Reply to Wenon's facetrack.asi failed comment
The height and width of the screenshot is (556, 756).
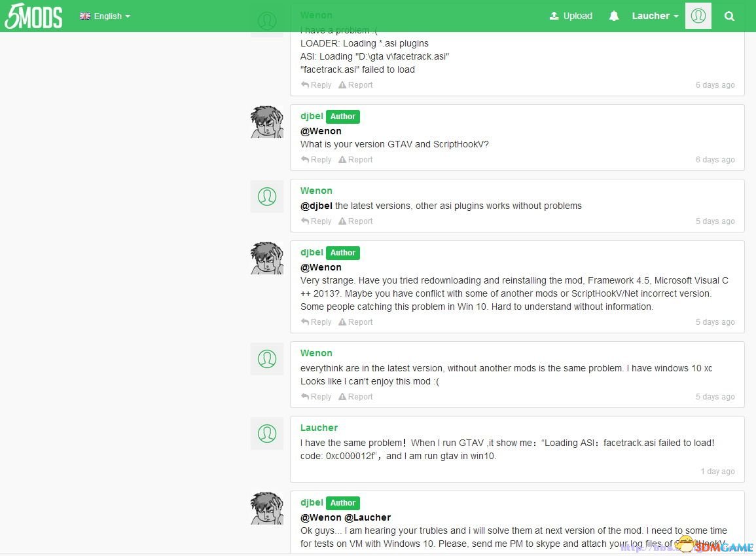click(x=316, y=85)
